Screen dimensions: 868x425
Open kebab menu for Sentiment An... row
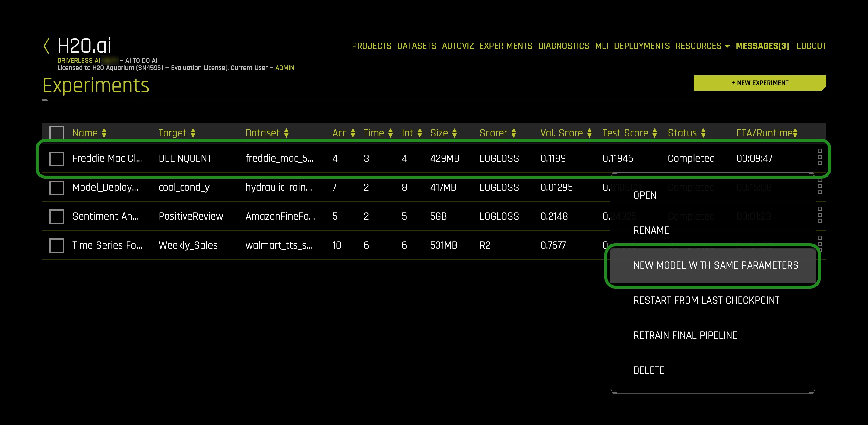(x=819, y=215)
